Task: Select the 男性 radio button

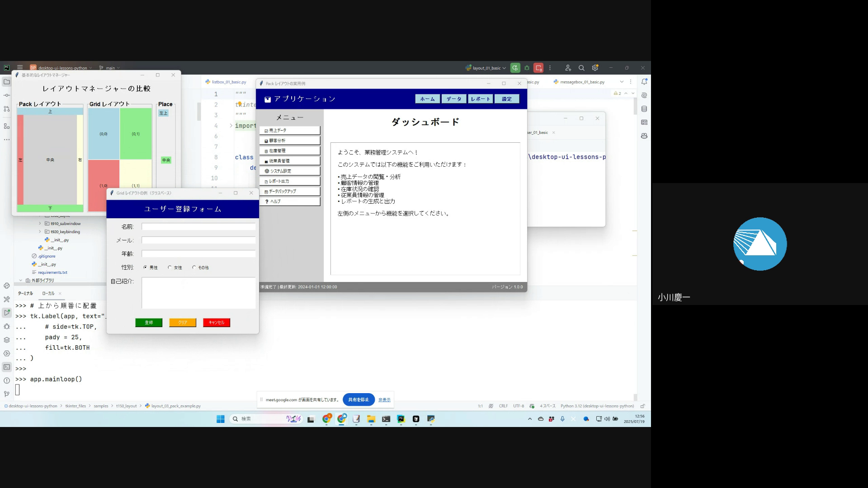Action: (x=145, y=267)
